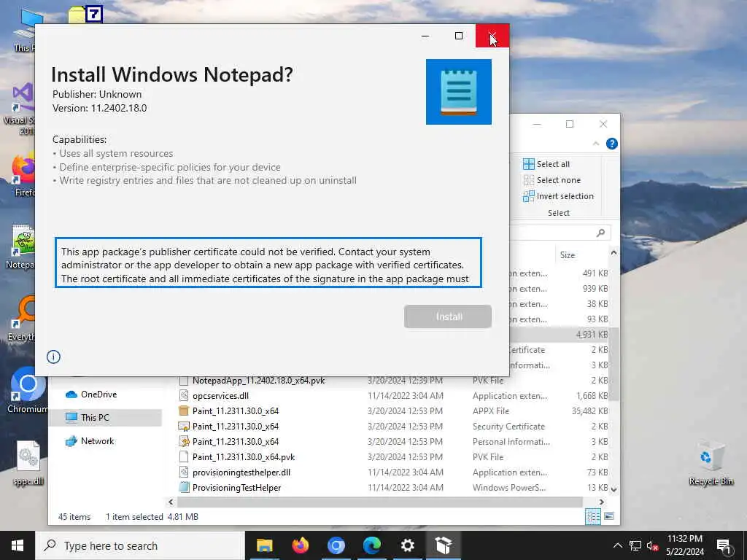Maximize the File Explorer window
This screenshot has height=560, width=747.
click(x=569, y=124)
